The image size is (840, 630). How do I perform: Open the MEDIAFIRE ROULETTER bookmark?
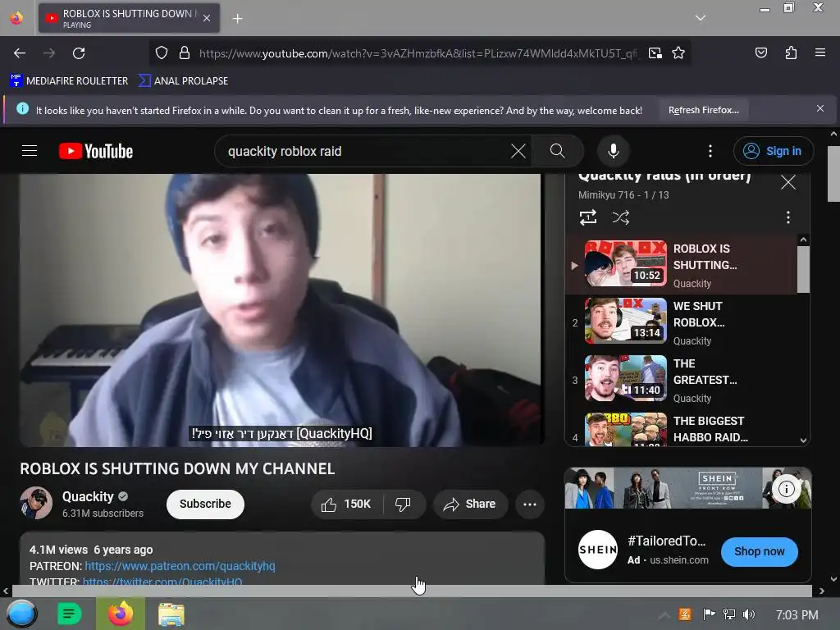click(69, 81)
